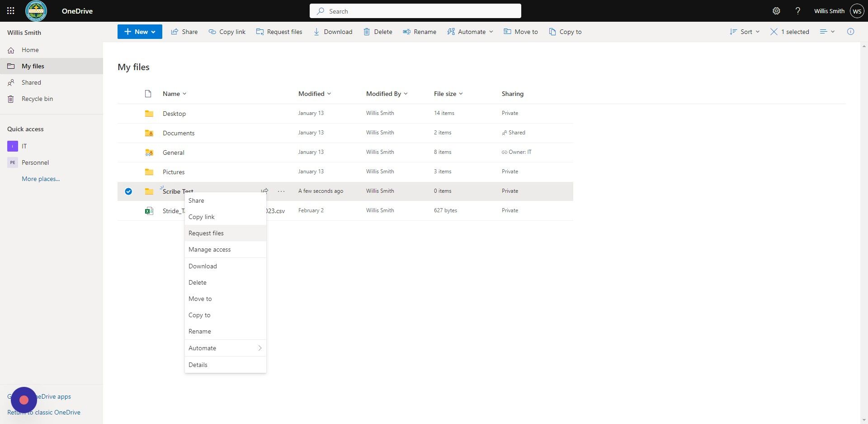Open the Recycle bin section
This screenshot has width=868, height=424.
tap(37, 99)
